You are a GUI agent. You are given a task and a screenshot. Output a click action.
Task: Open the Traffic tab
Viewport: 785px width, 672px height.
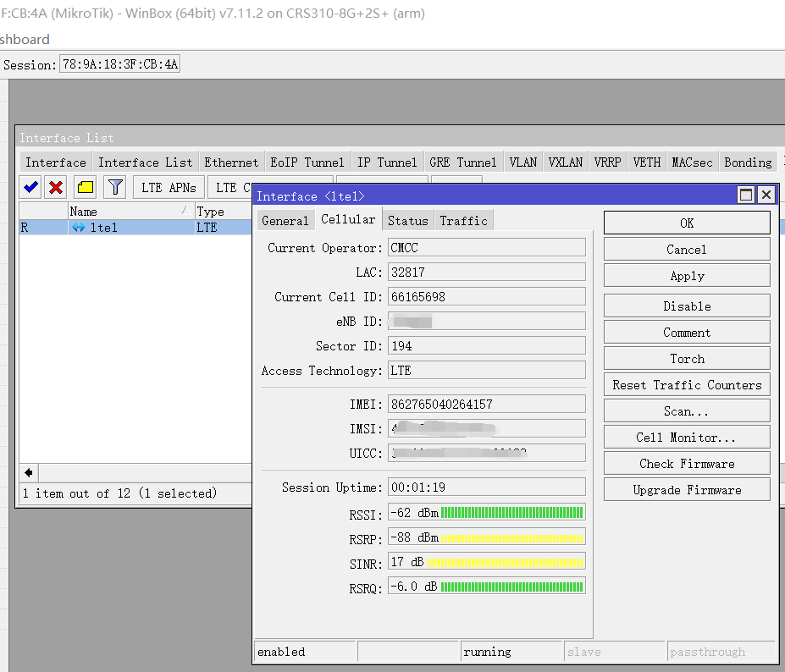coord(463,220)
